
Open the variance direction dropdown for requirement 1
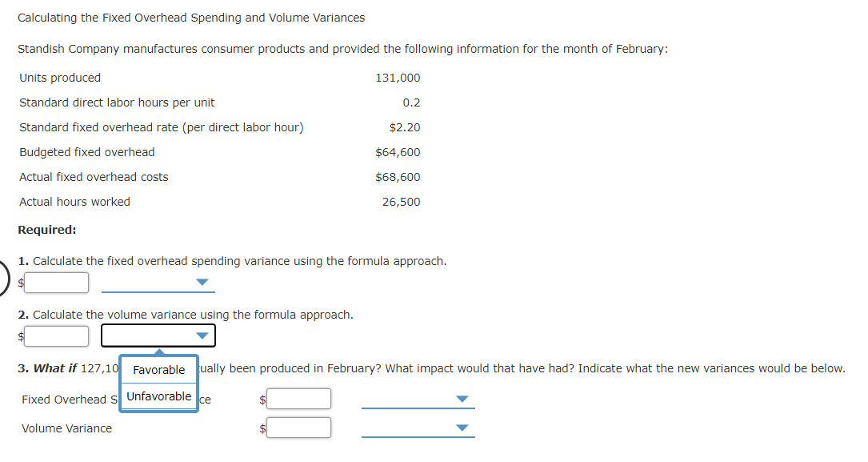click(x=202, y=283)
